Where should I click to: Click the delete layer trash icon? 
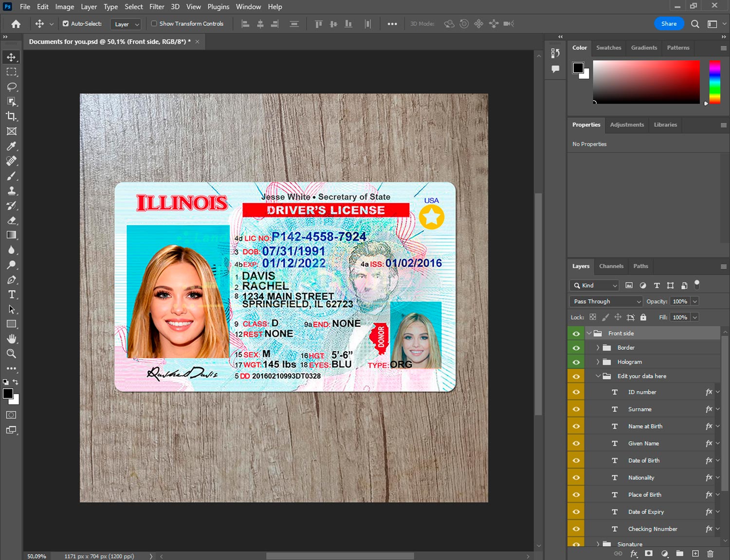[x=710, y=554]
